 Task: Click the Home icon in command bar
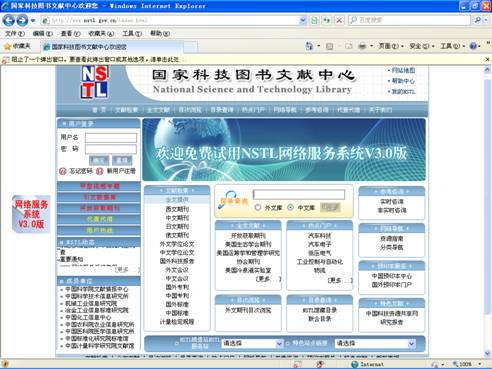pos(309,46)
